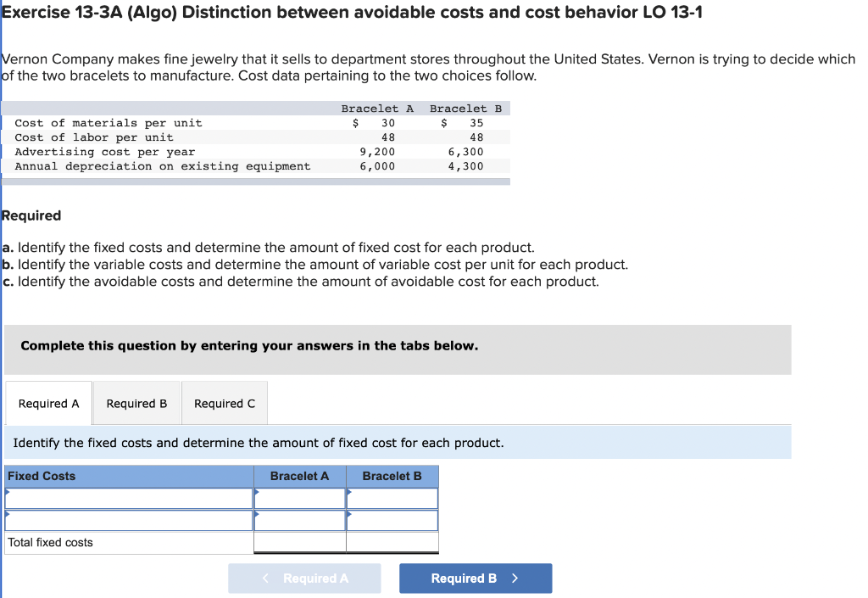Select the top Bracelet A amount cell
868x598 pixels.
coord(301,498)
